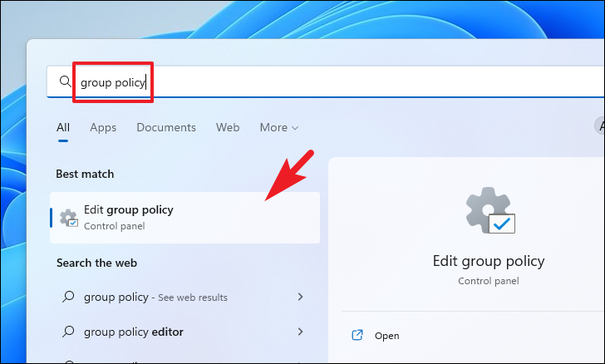Expand the More dropdown filter
The height and width of the screenshot is (364, 605).
[x=279, y=127]
